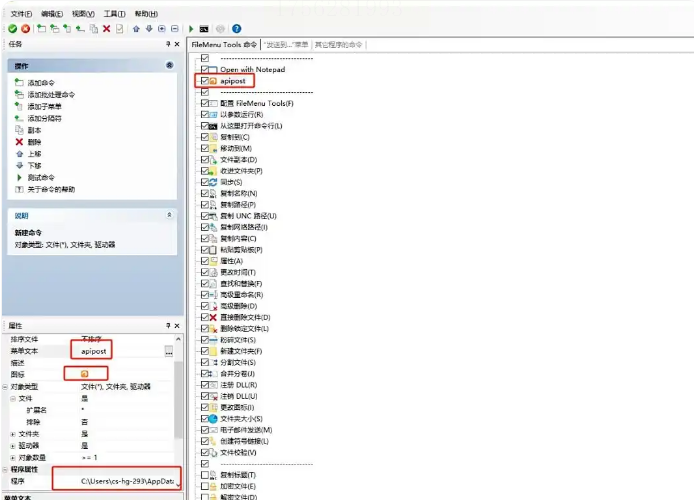Screen dimensions: 694x500
Task: Click the toolbar expand all icon
Action: point(162,29)
